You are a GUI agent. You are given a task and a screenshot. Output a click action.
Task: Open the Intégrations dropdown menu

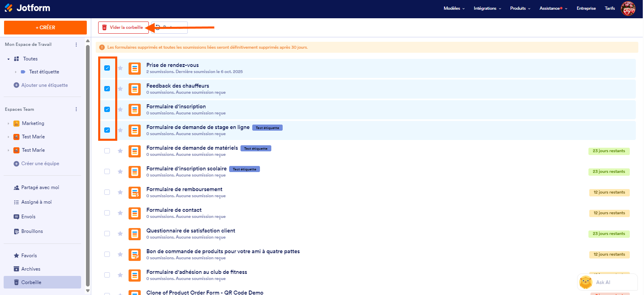point(487,9)
